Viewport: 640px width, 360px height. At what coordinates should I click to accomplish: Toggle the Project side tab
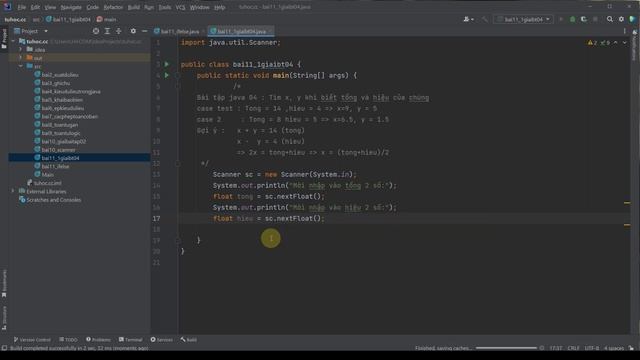4,39
